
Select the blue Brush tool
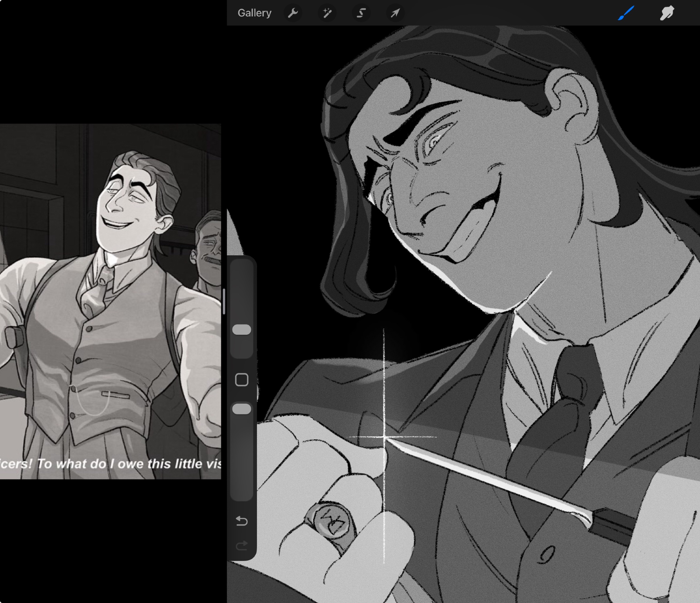[x=626, y=13]
